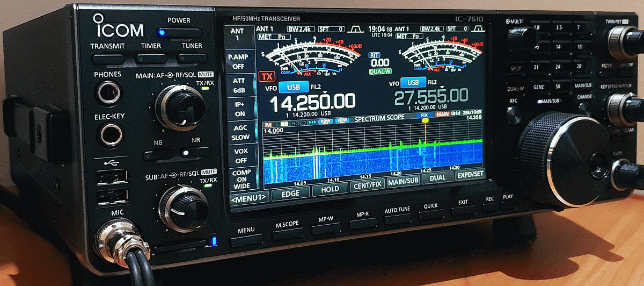Push the XFC button
Image resolution: width=644 pixels, height=286 pixels.
tap(514, 114)
